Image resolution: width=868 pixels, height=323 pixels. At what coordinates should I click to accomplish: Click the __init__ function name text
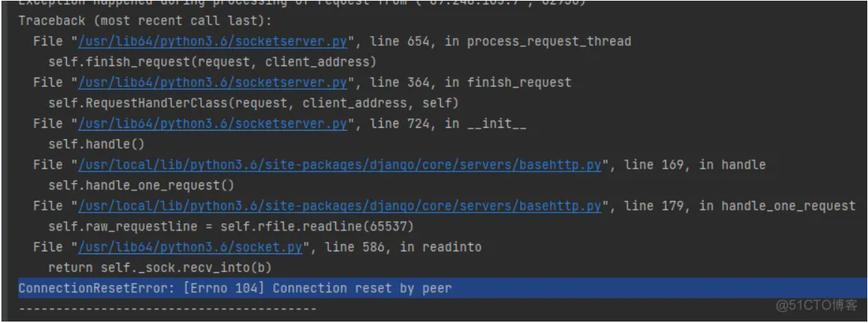[497, 123]
